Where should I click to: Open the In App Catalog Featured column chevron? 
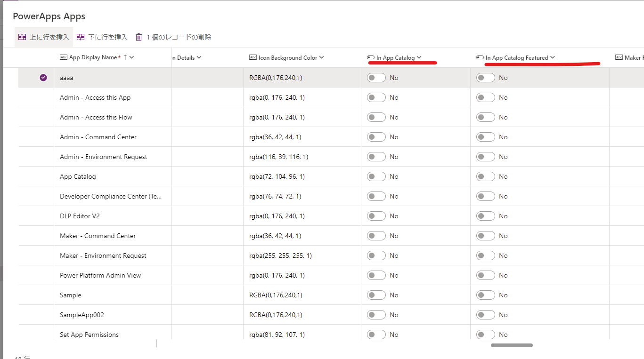click(x=553, y=57)
